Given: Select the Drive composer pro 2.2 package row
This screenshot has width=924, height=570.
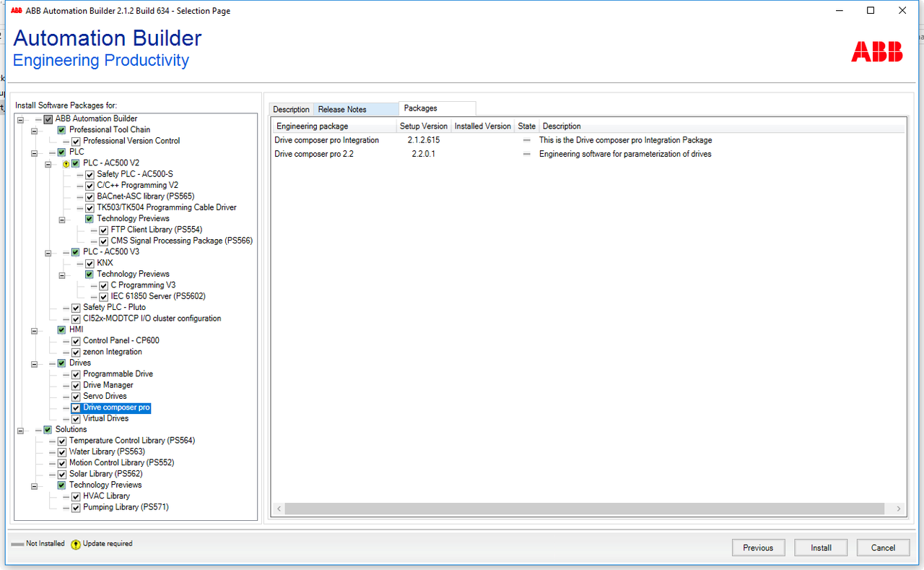Looking at the screenshot, I should pos(588,154).
